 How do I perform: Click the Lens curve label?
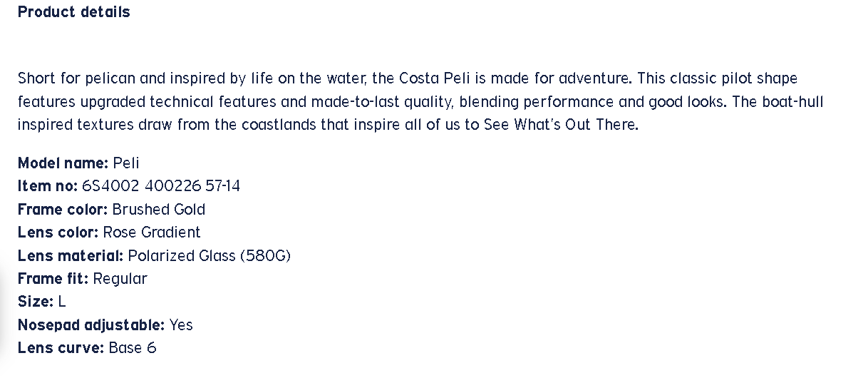point(61,348)
